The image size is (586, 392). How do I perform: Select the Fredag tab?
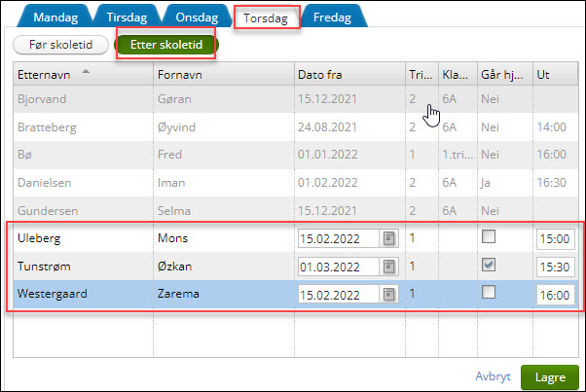tap(333, 18)
